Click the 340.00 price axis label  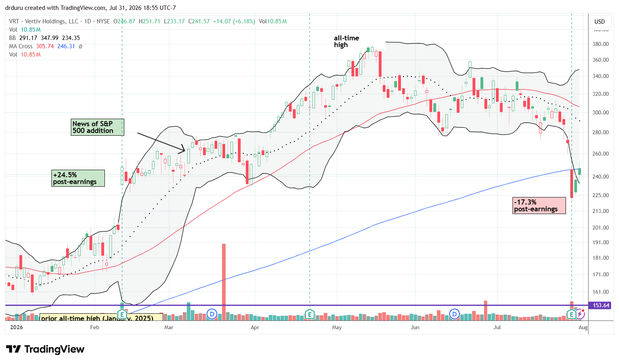[601, 76]
